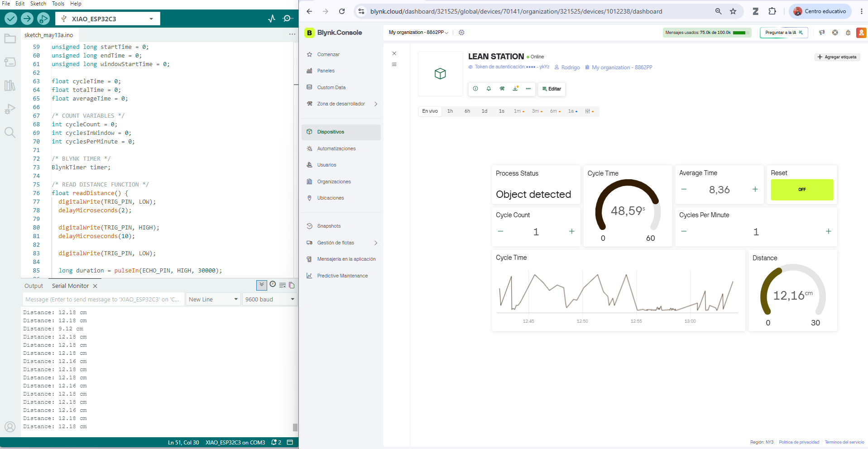Viewport: 868px width, 449px height.
Task: Open the Tools menu in Arduino IDE
Action: (x=58, y=4)
